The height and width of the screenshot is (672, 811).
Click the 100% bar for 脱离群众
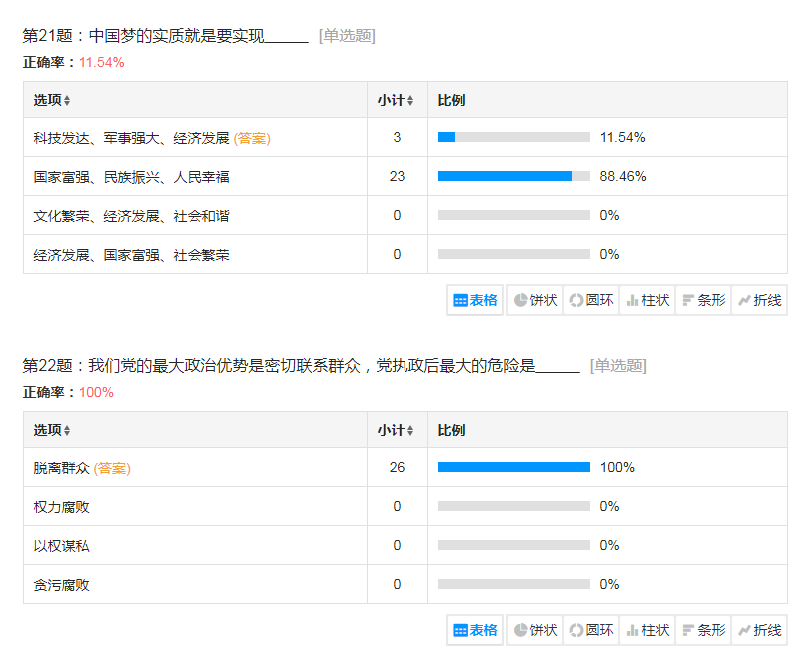pos(513,467)
